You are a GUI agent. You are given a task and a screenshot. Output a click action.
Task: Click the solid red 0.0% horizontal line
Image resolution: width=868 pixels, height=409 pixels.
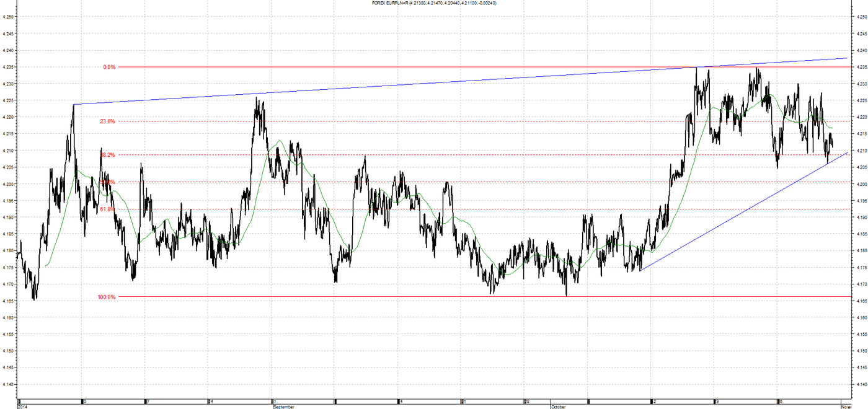tap(434, 66)
